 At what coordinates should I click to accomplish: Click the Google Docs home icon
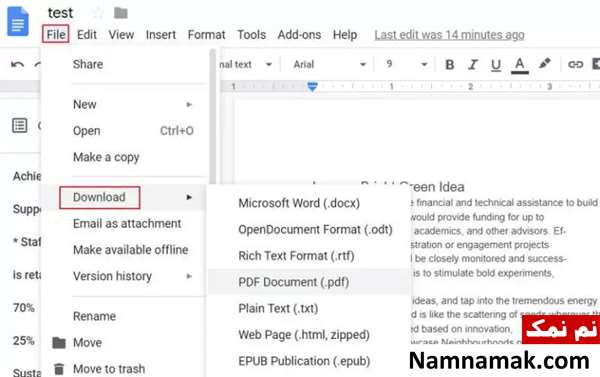coord(18,21)
